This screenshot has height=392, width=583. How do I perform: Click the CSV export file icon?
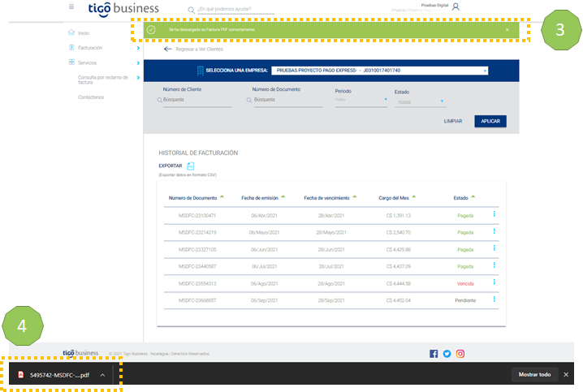[190, 166]
